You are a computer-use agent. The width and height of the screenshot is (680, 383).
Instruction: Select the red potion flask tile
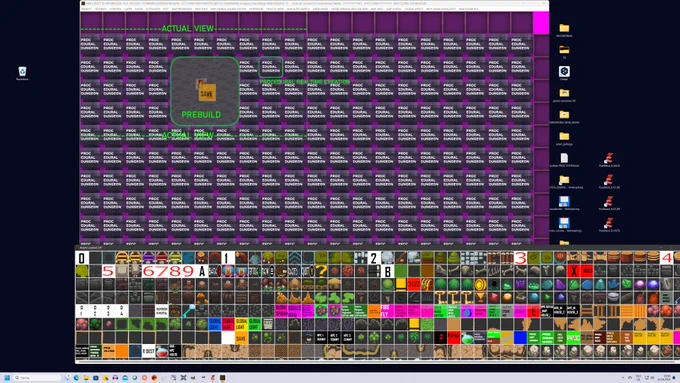tap(161, 351)
